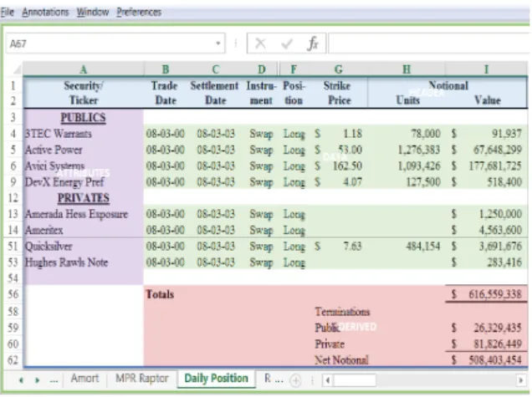
Task: Click the previous sheet navigation arrow
Action: (x=21, y=380)
